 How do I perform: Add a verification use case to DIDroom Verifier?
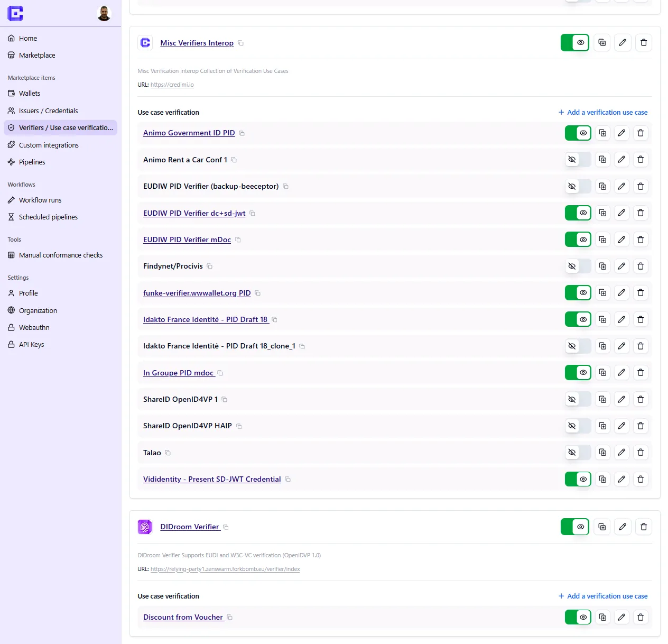pos(603,596)
